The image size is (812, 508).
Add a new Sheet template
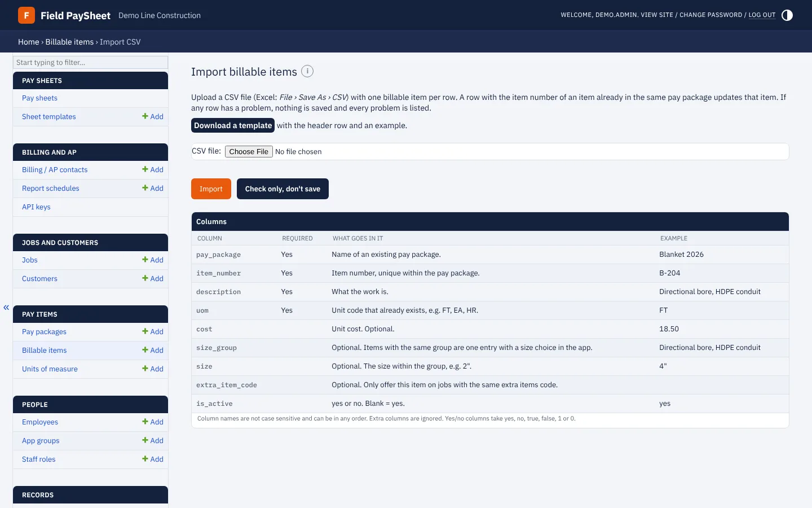point(153,117)
